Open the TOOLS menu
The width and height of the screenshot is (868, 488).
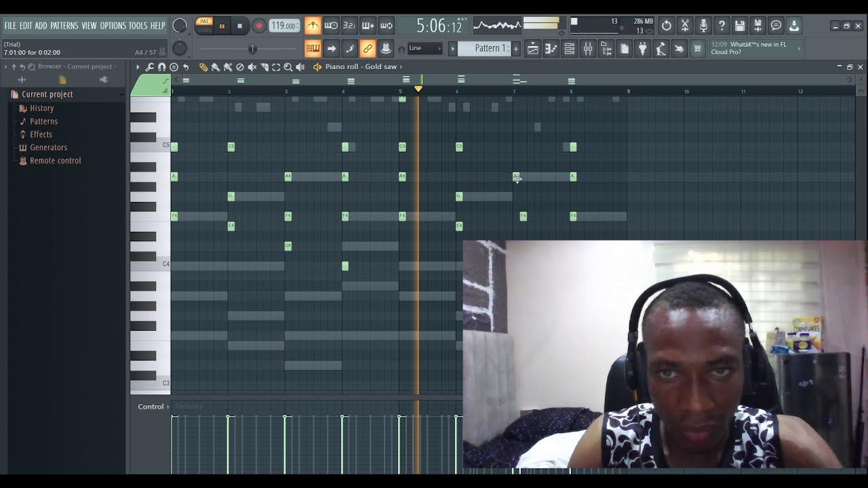pos(138,26)
